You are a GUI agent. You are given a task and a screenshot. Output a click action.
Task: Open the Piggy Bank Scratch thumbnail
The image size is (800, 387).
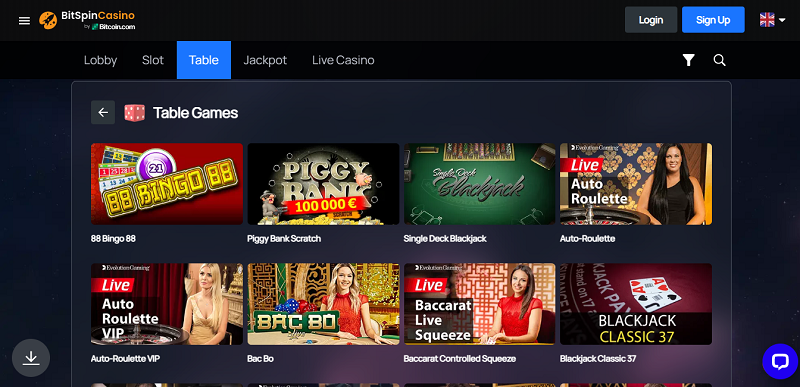point(323,184)
